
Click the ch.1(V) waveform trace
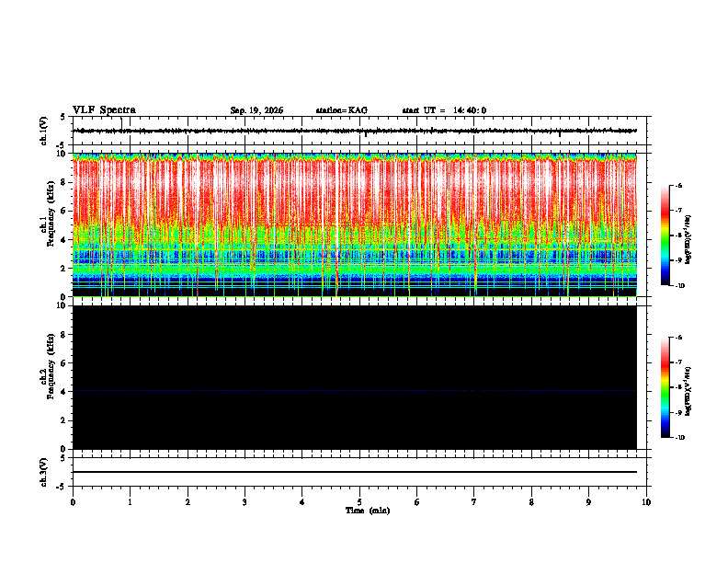click(x=355, y=131)
